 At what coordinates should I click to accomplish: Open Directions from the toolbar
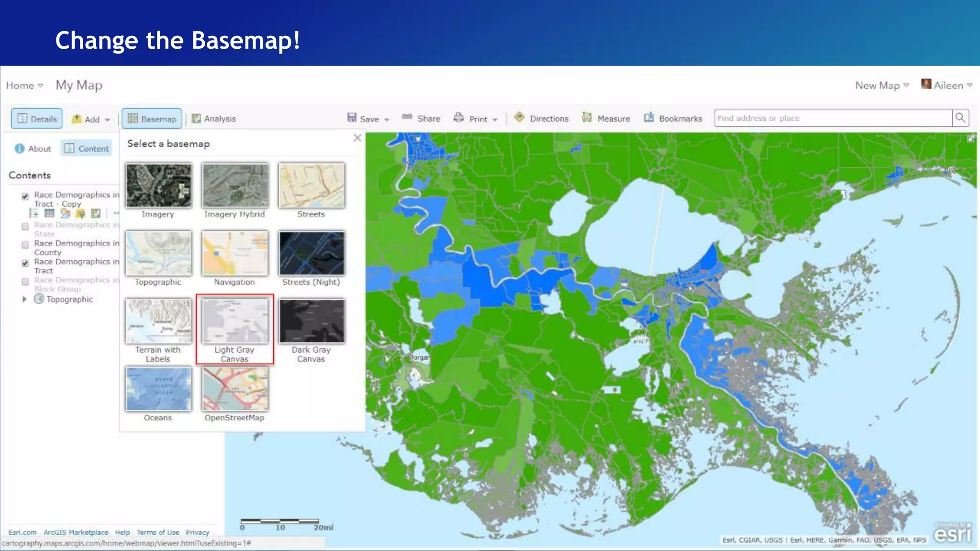541,118
